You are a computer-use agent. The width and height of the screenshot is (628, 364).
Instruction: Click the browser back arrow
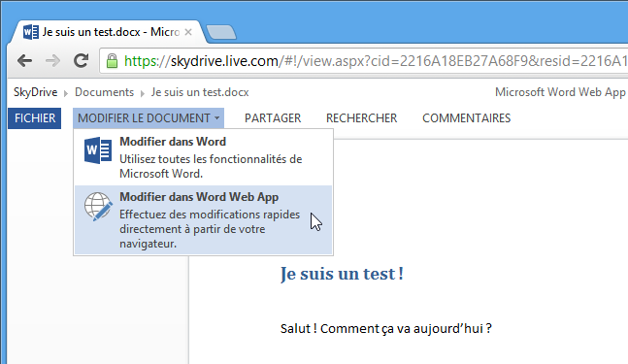[x=25, y=61]
